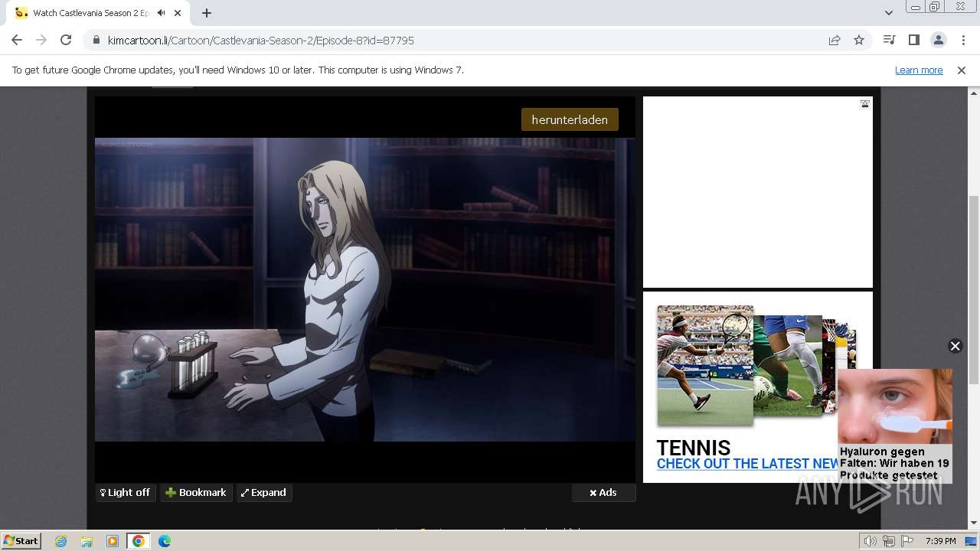Open ad info icon on blank ad
980x551 pixels.
point(864,104)
